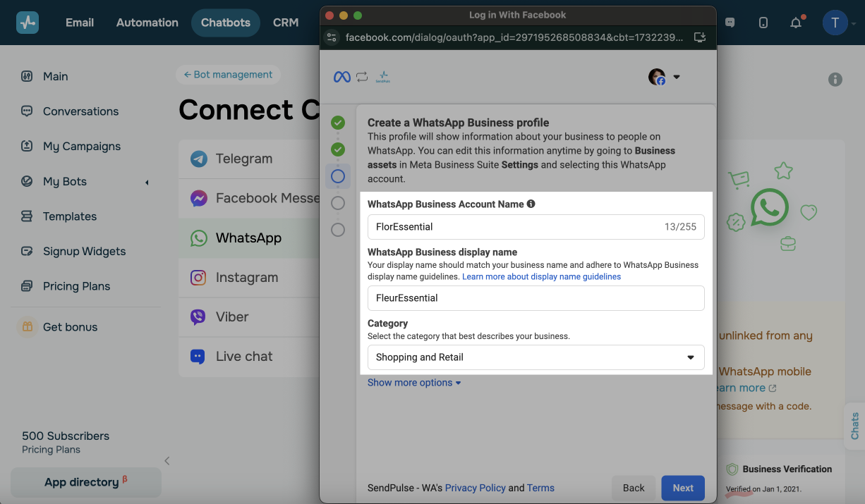Select the Instagram channel icon

click(x=199, y=278)
